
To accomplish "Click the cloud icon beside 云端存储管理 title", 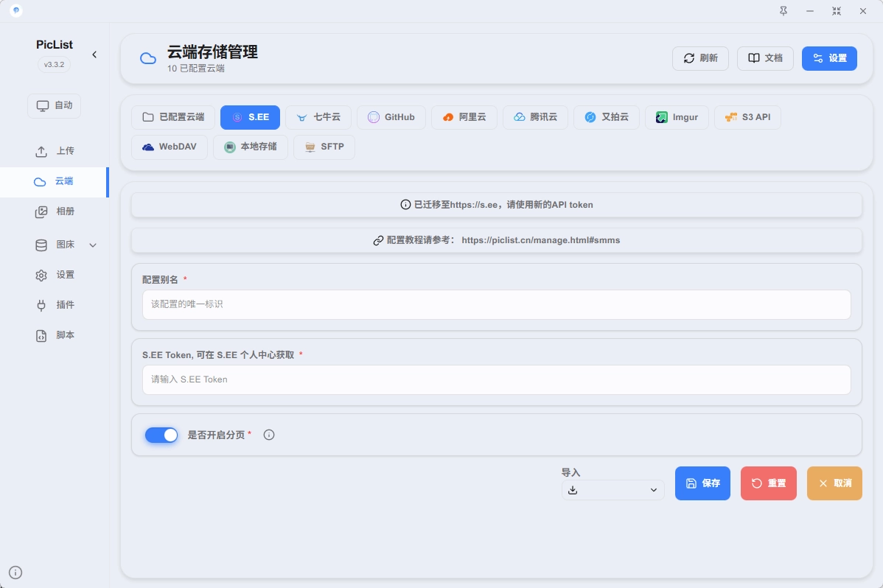I will 148,58.
